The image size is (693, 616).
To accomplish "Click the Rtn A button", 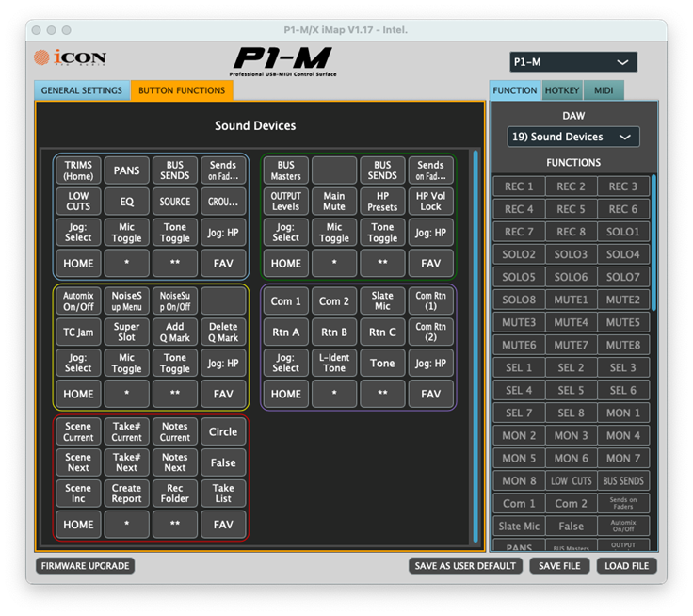I will point(286,332).
